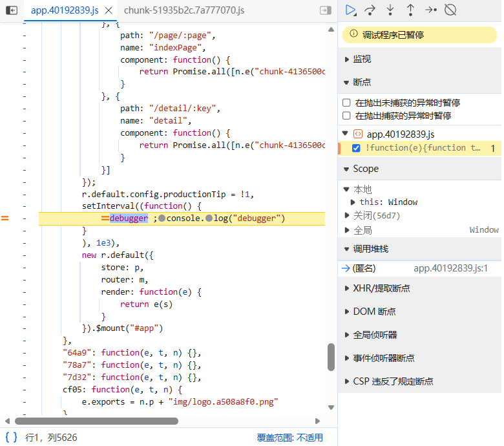Select the app.40192839.js file tab

click(65, 10)
